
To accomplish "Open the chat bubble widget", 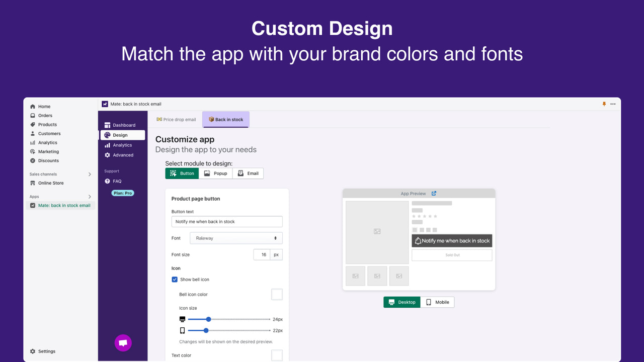I will pyautogui.click(x=123, y=343).
